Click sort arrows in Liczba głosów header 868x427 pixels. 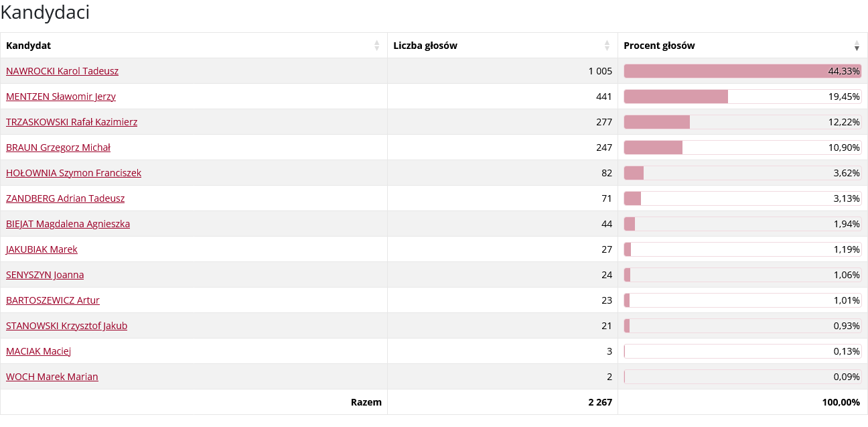point(607,46)
